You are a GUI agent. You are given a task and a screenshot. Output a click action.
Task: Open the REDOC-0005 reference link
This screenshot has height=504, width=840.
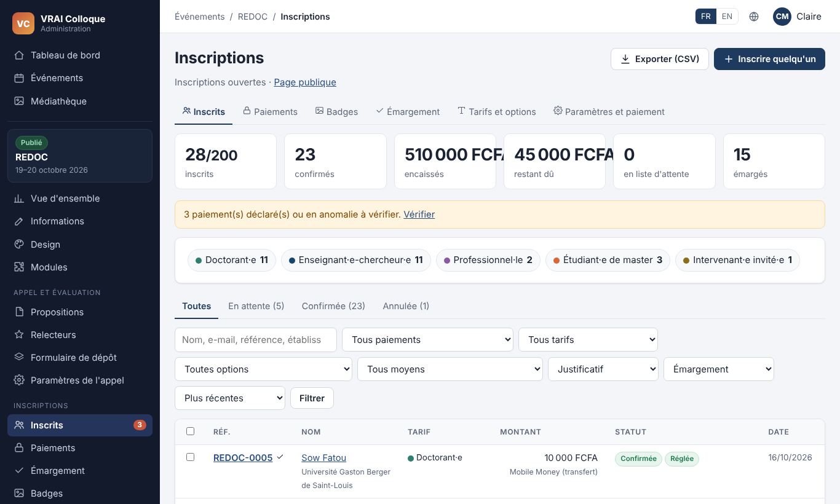coord(243,458)
